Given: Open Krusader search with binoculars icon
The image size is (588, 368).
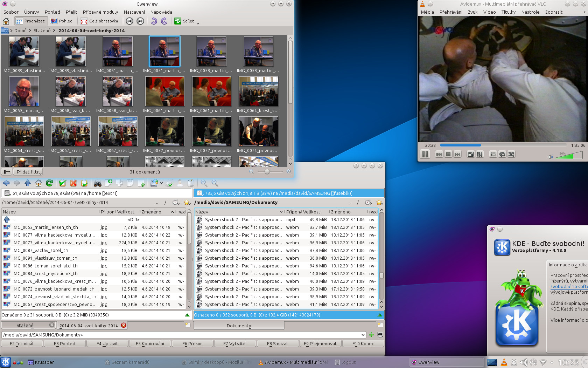Looking at the screenshot, I should 97,183.
